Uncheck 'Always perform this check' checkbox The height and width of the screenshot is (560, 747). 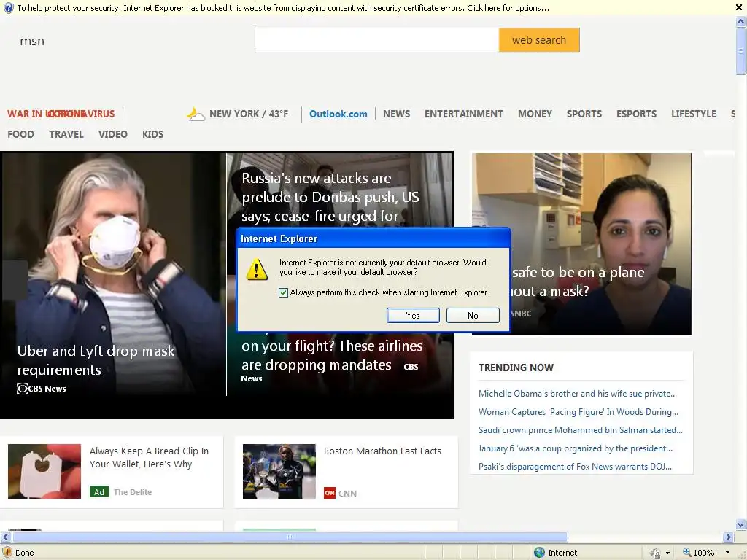284,292
